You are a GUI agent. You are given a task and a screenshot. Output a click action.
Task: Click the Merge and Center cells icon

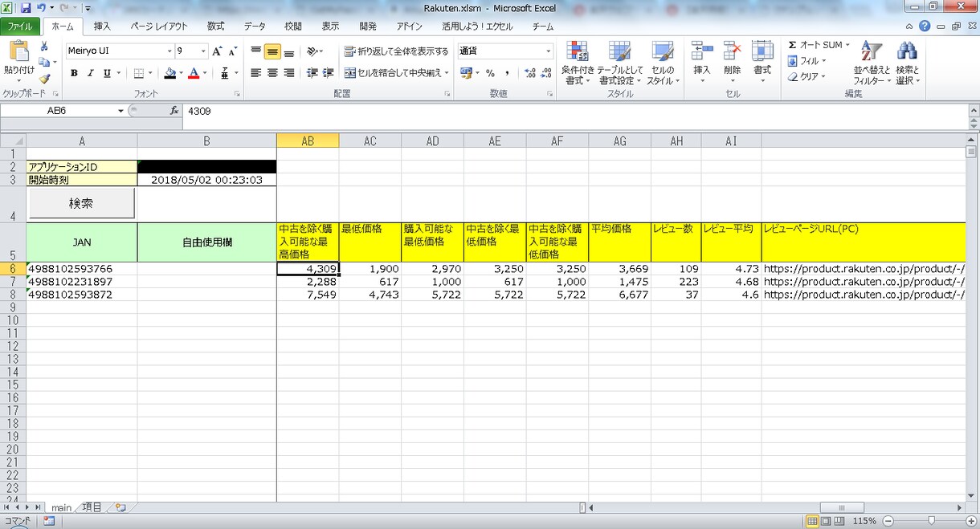[394, 73]
